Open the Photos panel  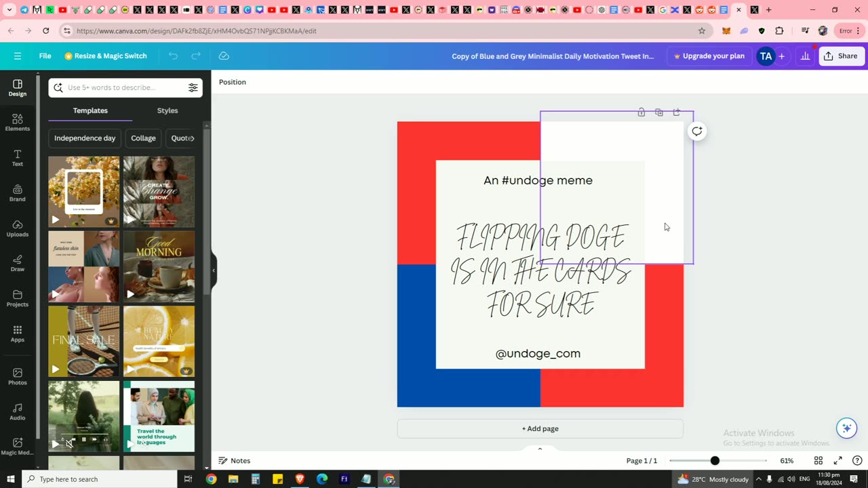pyautogui.click(x=18, y=377)
